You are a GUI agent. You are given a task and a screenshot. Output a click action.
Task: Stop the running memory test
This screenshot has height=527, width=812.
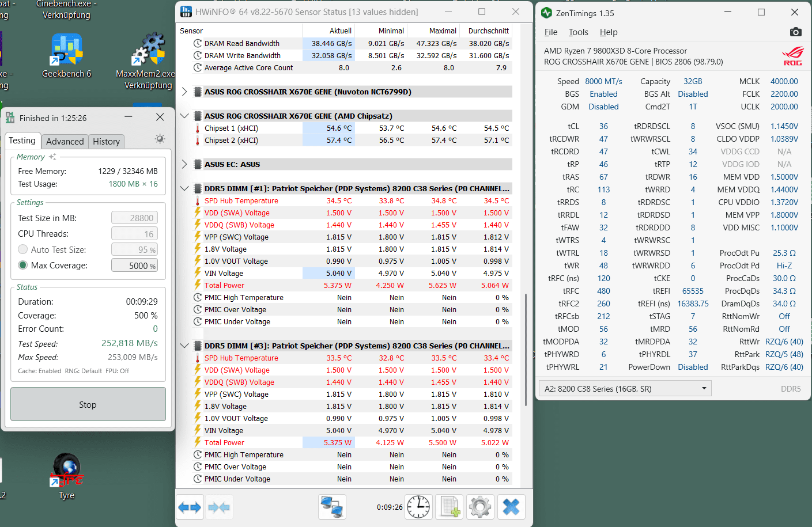88,404
